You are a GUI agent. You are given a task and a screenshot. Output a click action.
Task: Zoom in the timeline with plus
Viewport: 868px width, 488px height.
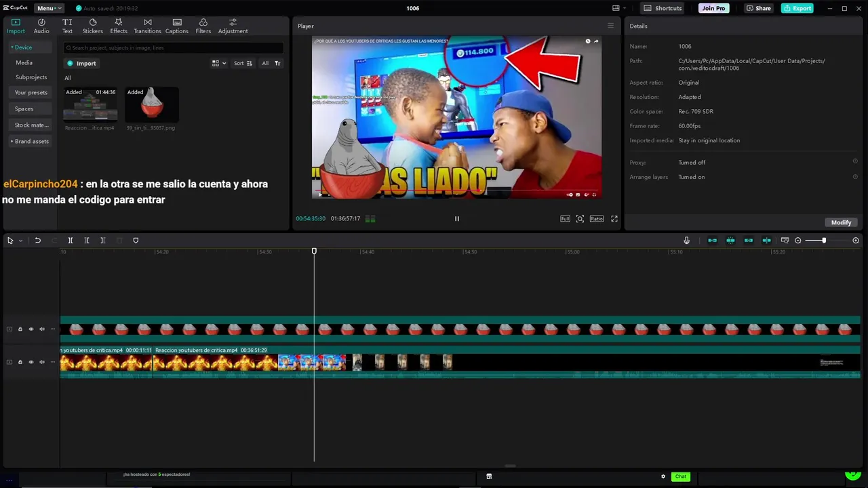[856, 241]
